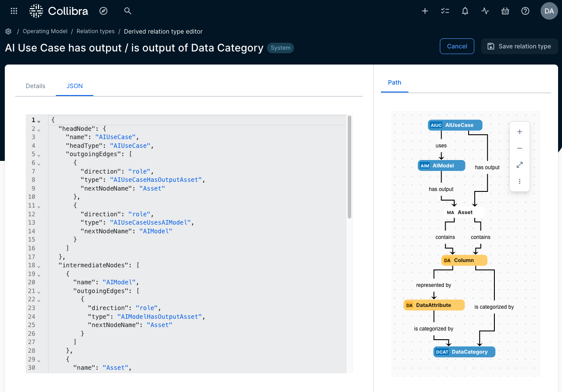Switch to the Details tab
This screenshot has height=392, width=562.
tap(35, 86)
